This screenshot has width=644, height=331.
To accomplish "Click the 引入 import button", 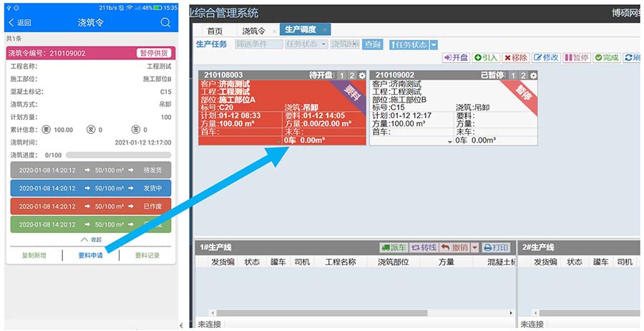I will (x=486, y=57).
